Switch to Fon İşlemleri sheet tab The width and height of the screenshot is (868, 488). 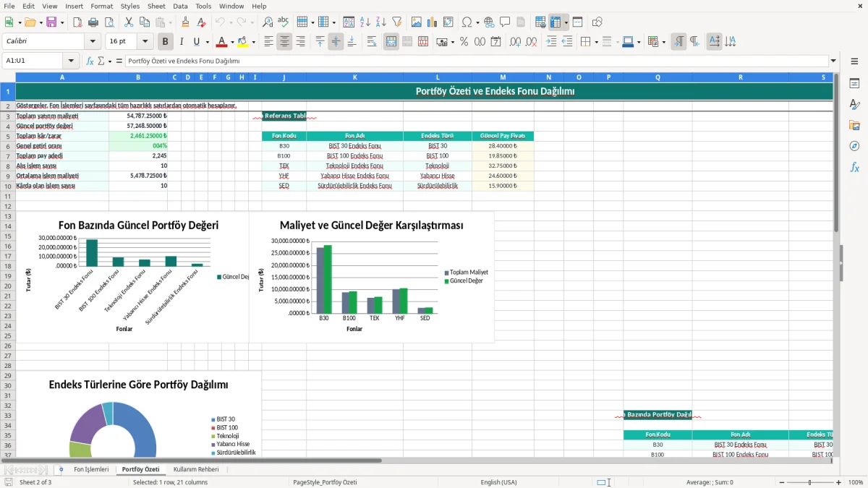[x=91, y=469]
